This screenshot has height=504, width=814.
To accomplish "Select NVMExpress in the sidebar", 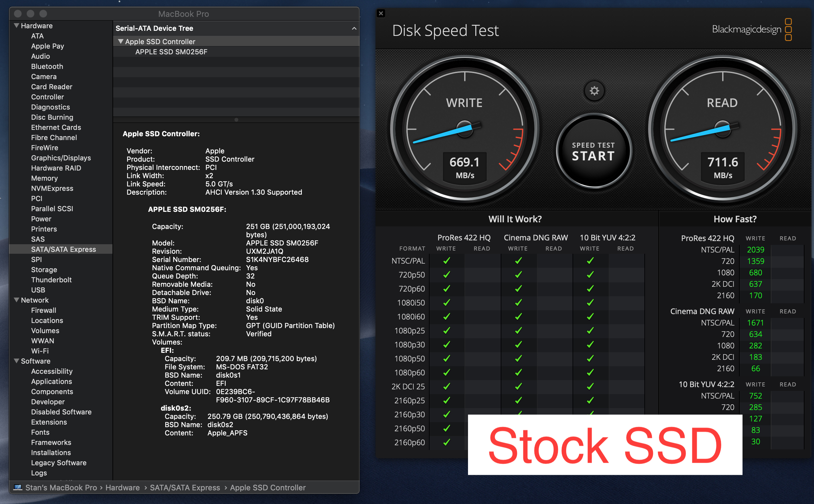I will (52, 188).
